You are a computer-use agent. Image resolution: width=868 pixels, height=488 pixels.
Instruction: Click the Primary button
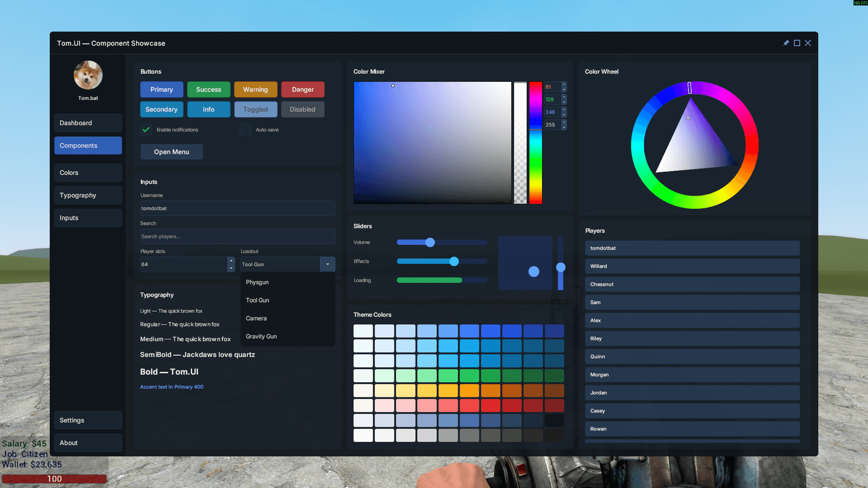[162, 89]
